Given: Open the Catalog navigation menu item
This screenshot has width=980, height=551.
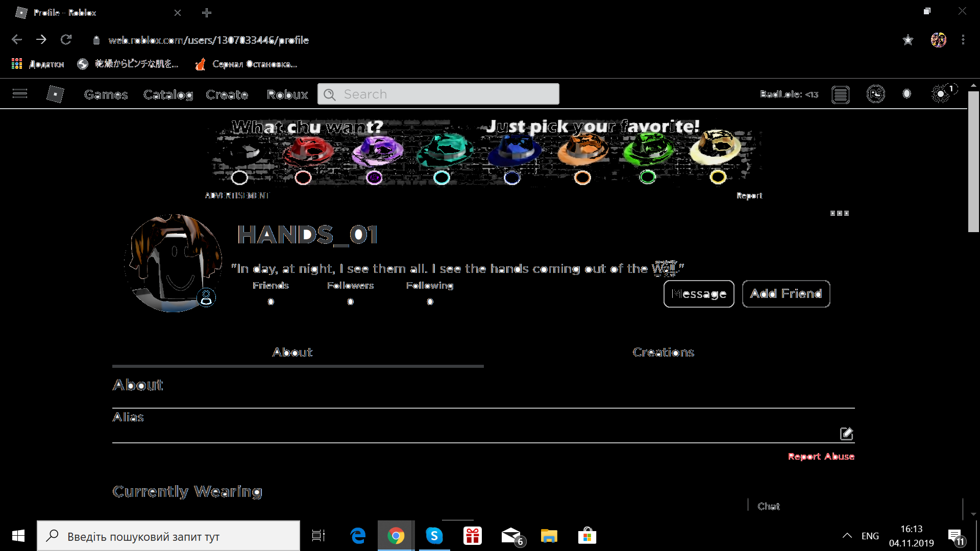Looking at the screenshot, I should point(167,93).
